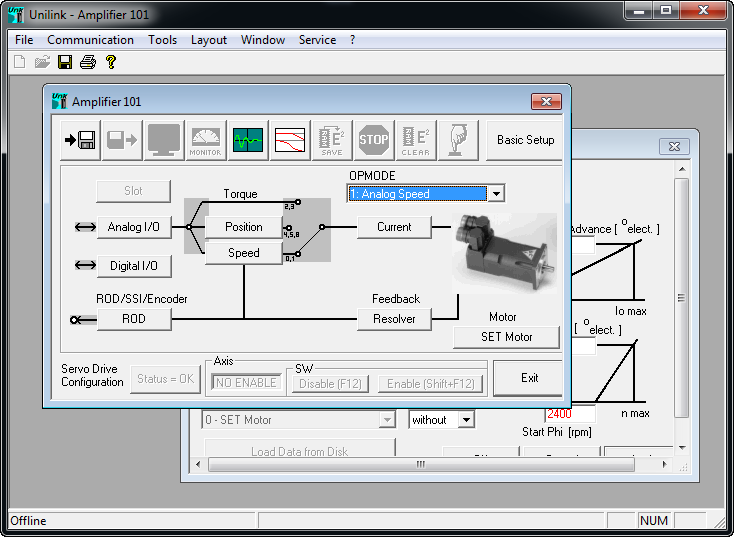Expand the OPMODE dropdown arrow
The width and height of the screenshot is (734, 537).
496,193
